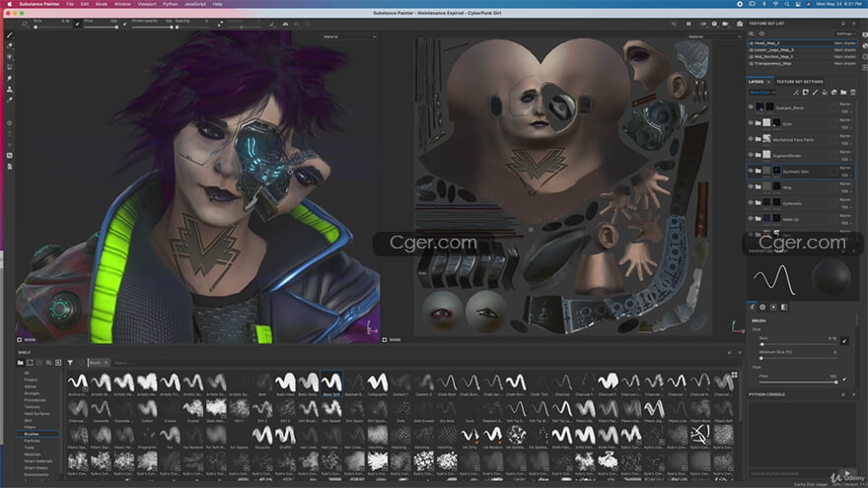Open Texture Set List Settings dropdown
The width and height of the screenshot is (868, 488).
845,34
